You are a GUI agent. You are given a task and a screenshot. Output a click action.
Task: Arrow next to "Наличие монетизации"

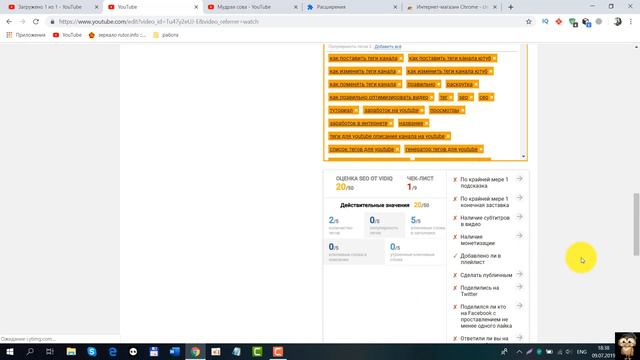(519, 236)
